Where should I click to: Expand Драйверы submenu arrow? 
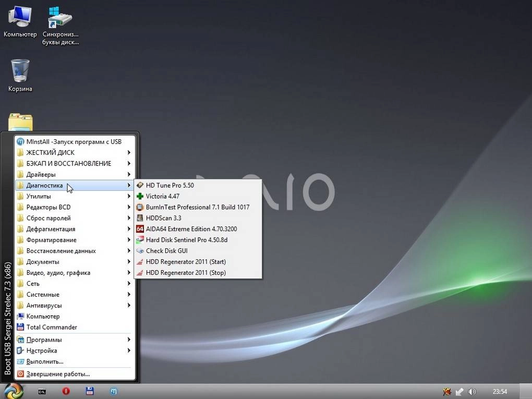[x=129, y=174]
